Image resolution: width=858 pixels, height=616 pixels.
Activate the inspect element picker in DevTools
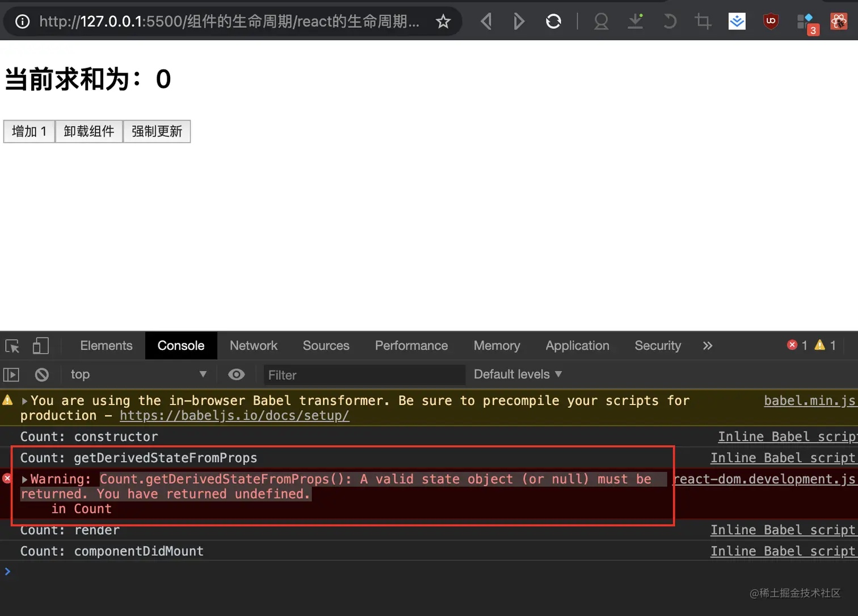12,346
